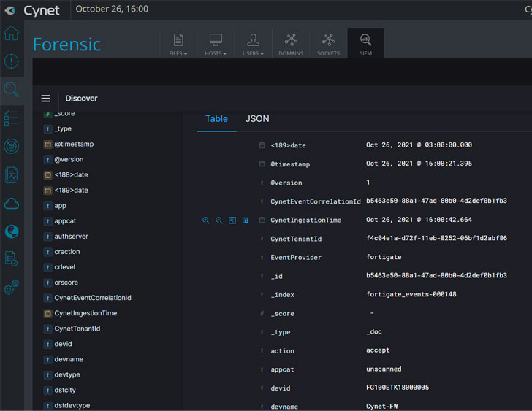Viewport: 532px width, 411px height.
Task: Go to DOMAINS forensic view
Action: tap(291, 44)
